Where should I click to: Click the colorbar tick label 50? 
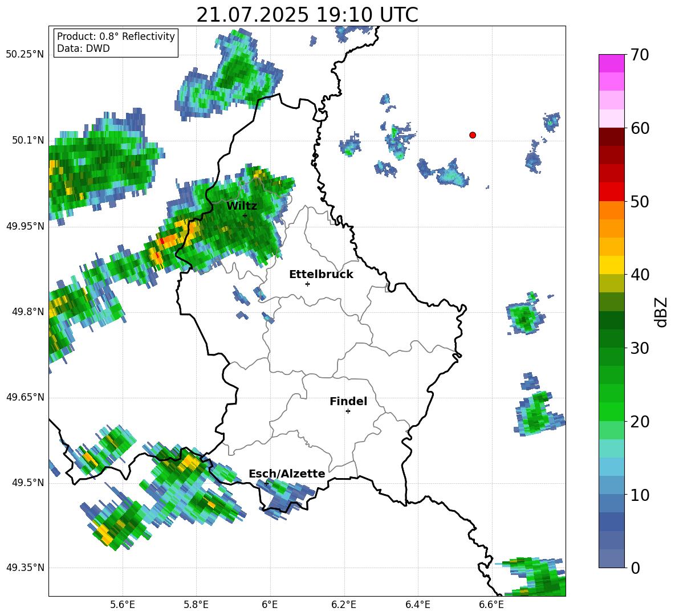(x=640, y=202)
